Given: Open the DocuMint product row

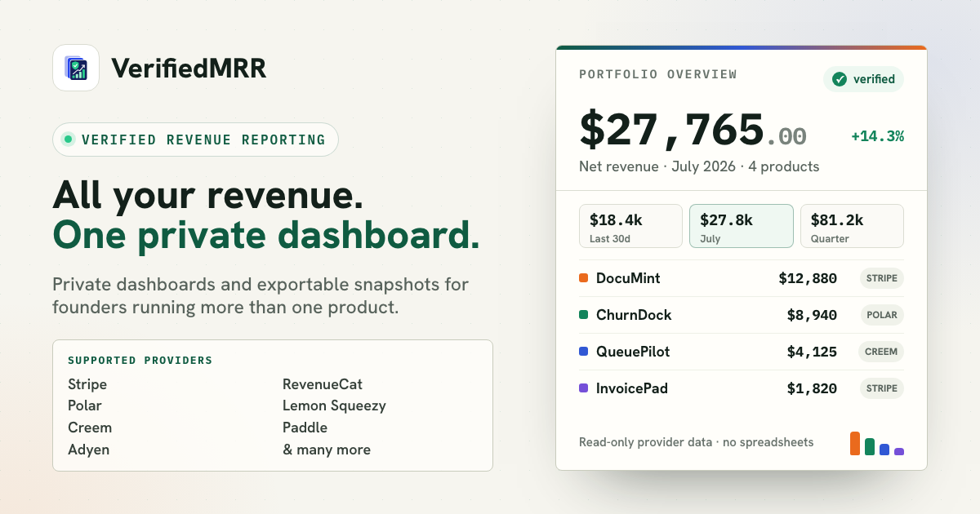Looking at the screenshot, I should click(x=742, y=278).
